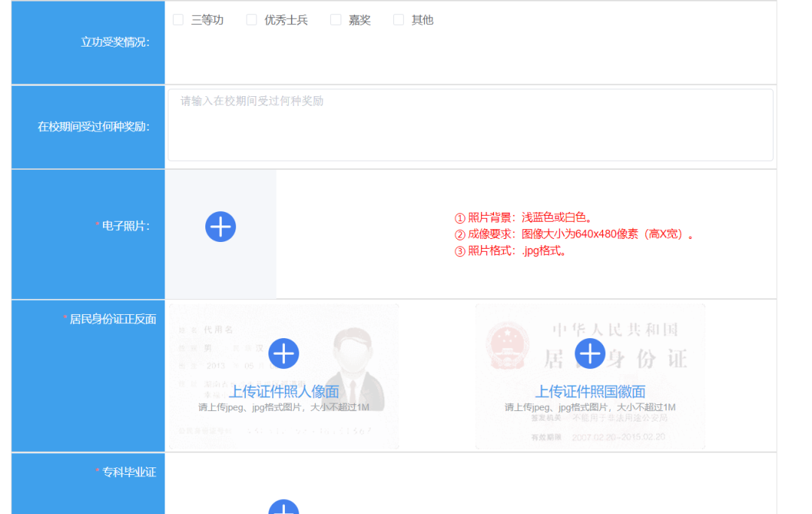Click the 上传证件照人像面 link text

coord(283,392)
